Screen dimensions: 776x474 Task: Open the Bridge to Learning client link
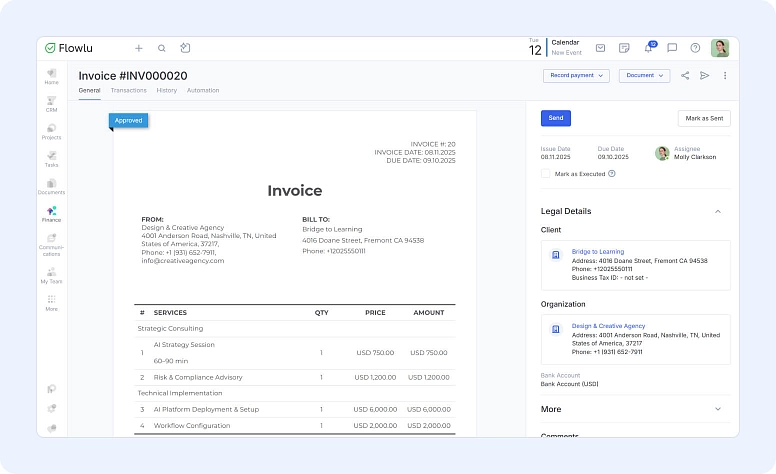point(598,251)
